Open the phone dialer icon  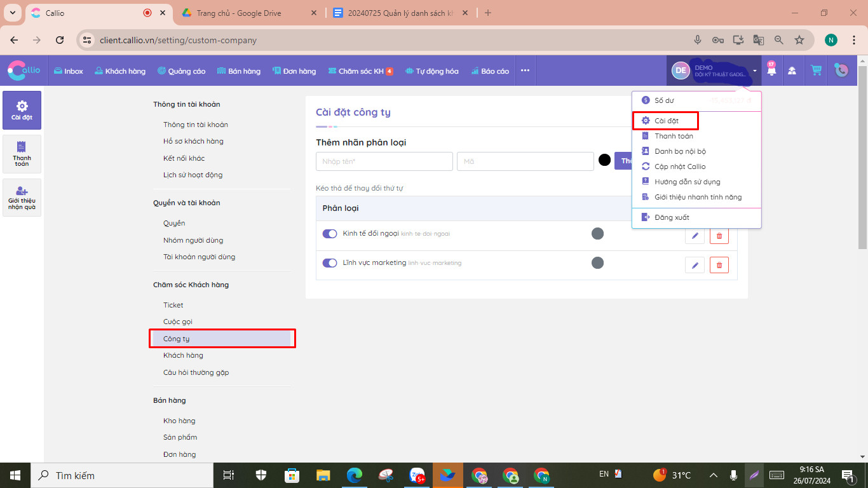[841, 71]
